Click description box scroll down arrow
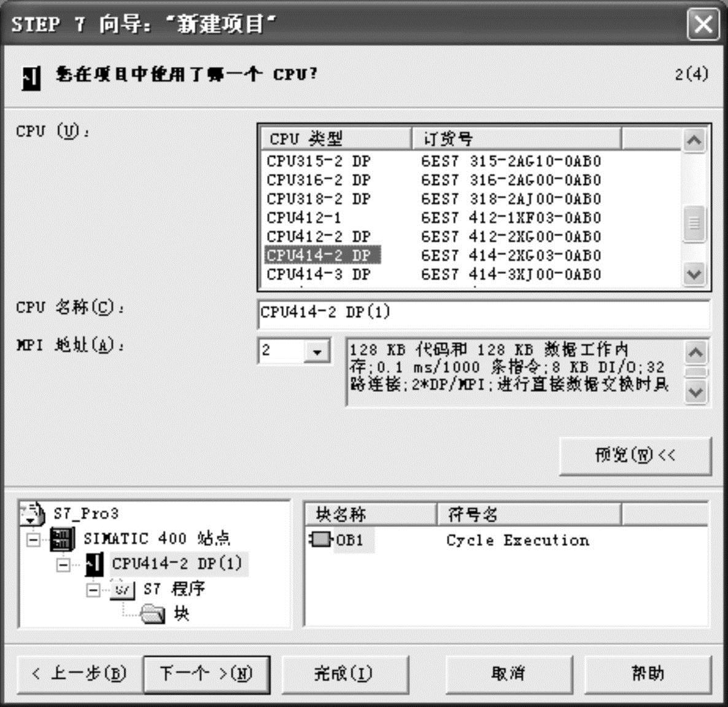 pos(695,393)
